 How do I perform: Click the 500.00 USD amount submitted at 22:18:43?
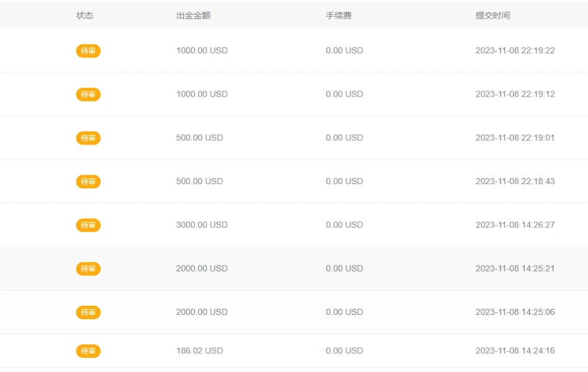click(x=199, y=182)
